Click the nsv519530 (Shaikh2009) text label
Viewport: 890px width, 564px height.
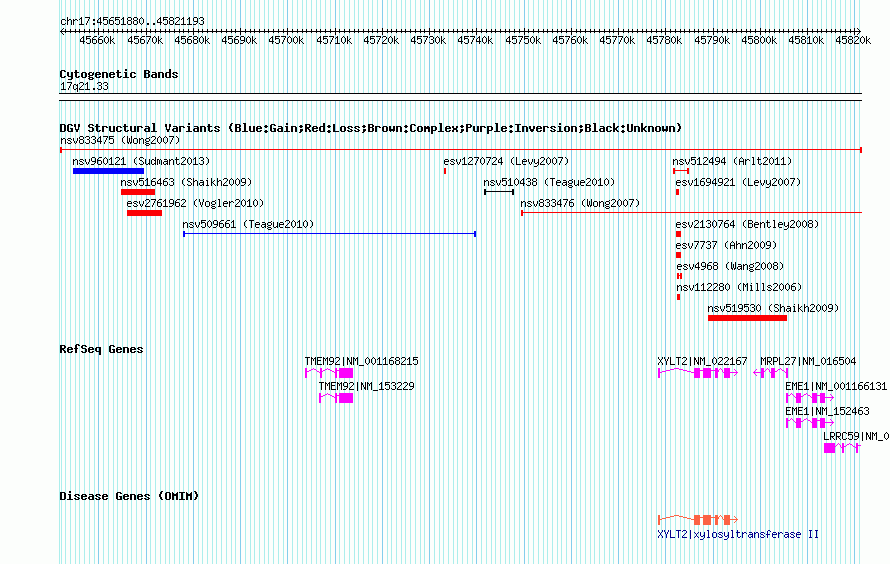point(773,308)
